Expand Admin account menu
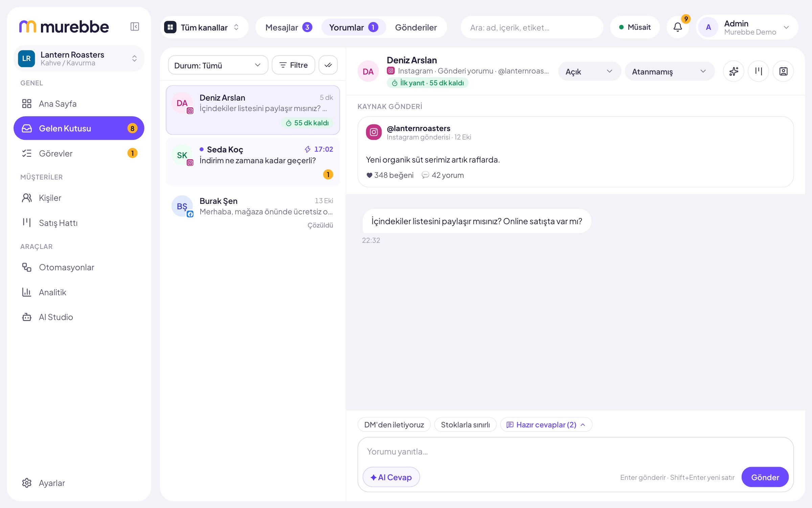This screenshot has height=508, width=812. pyautogui.click(x=747, y=27)
